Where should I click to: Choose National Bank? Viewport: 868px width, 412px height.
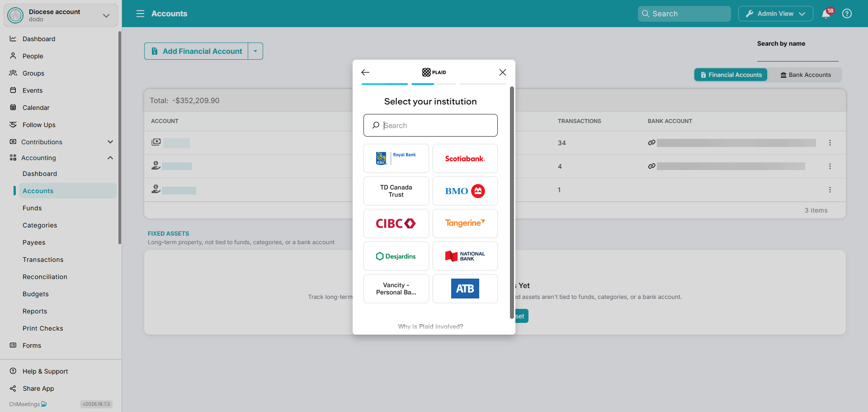(x=465, y=256)
